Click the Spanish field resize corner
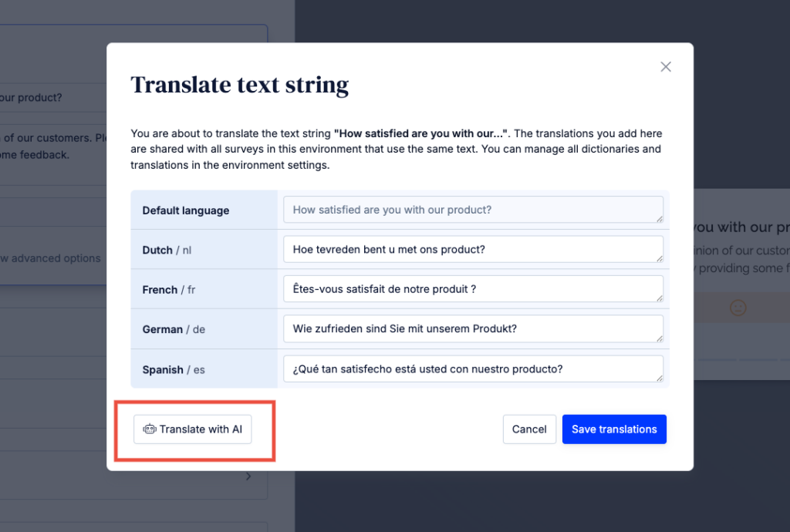Screen dimensions: 790x532 point(659,378)
